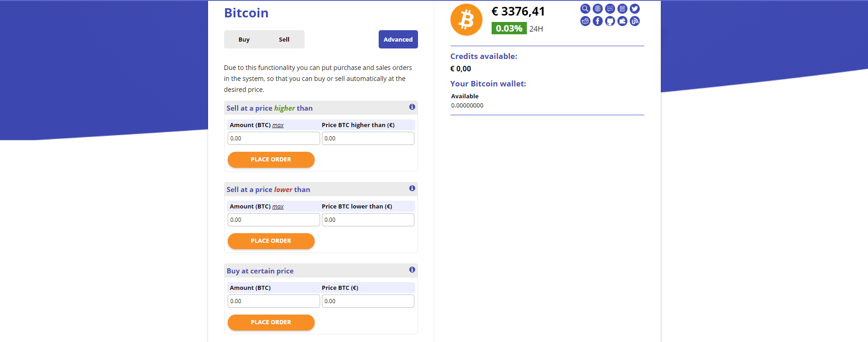Screen dimensions: 868x342
Task: Click the 24H label beside percentage
Action: pyautogui.click(x=536, y=29)
